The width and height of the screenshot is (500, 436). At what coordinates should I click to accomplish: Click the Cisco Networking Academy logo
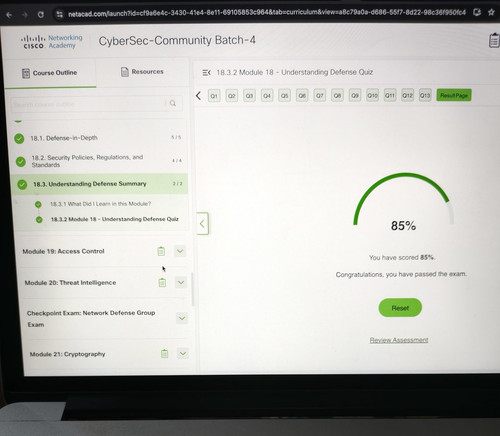[x=52, y=42]
